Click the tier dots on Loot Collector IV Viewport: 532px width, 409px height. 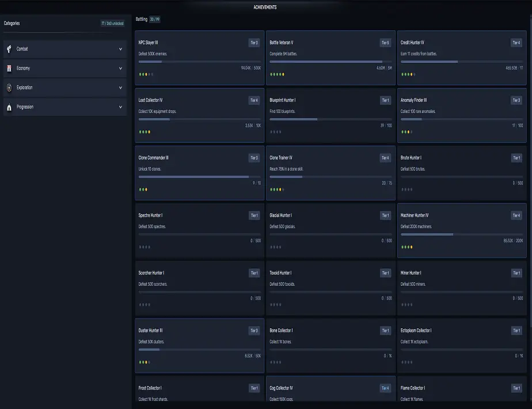145,132
